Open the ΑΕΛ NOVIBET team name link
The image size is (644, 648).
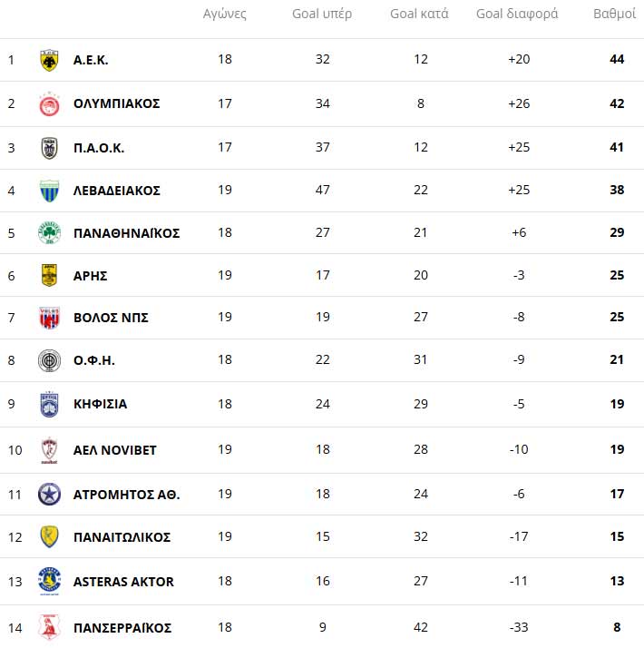point(114,450)
